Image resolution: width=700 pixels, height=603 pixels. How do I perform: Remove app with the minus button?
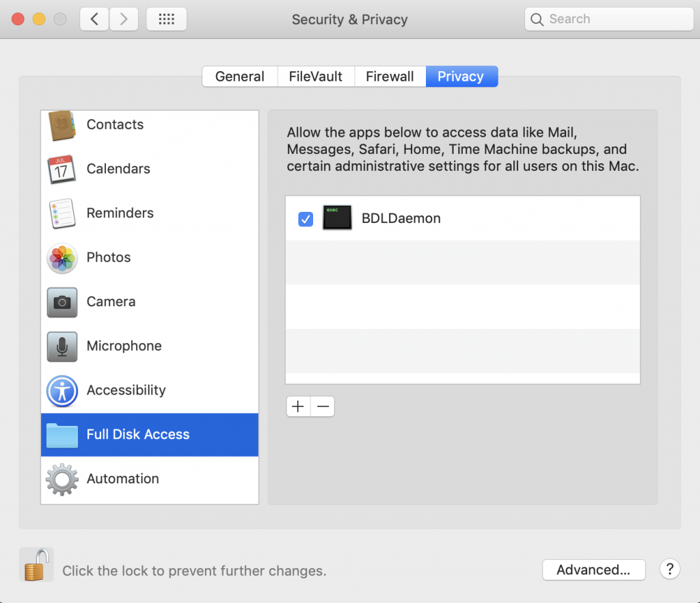click(323, 407)
